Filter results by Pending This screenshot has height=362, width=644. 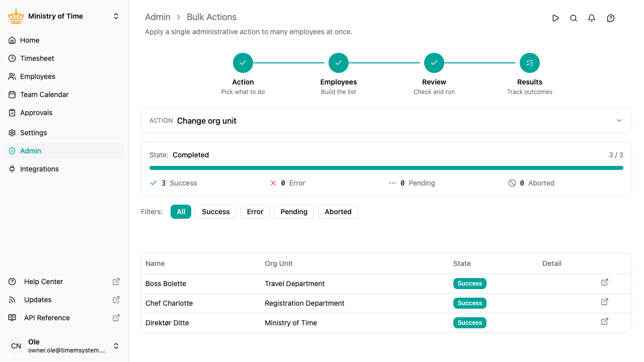point(294,212)
